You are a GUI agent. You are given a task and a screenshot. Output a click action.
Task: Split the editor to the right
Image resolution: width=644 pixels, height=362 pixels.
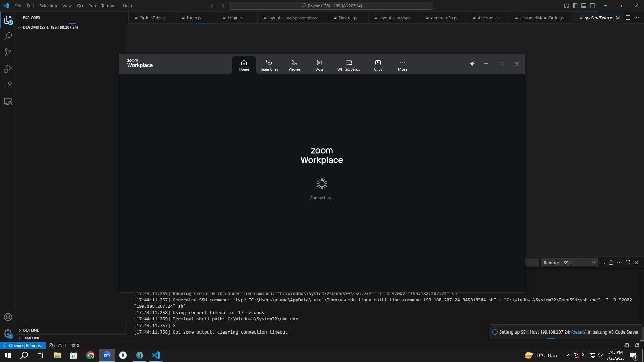click(x=628, y=18)
